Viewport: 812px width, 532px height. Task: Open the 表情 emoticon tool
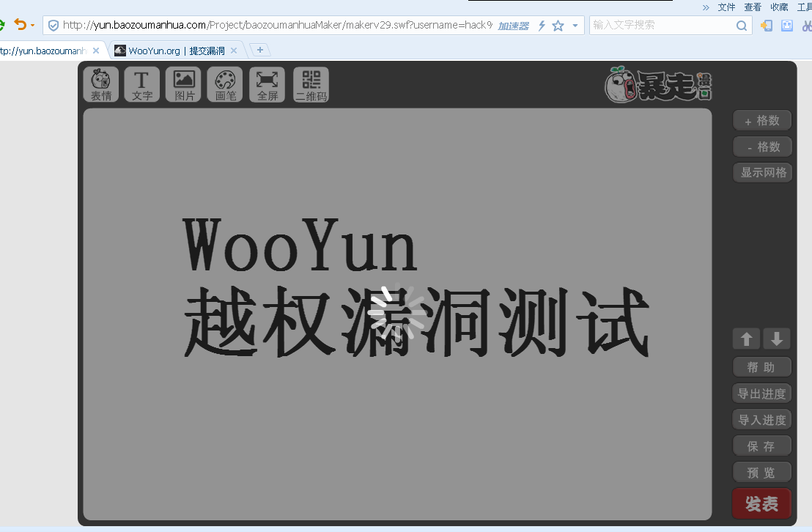coord(101,84)
